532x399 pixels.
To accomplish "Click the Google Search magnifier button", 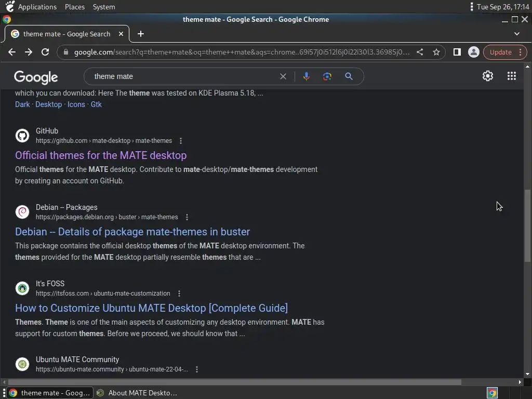I will pyautogui.click(x=349, y=76).
